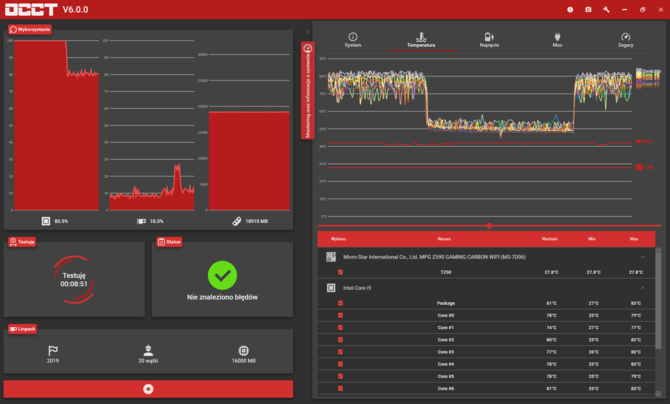Screen dimensions: 670x404
Task: Sort by the Wartość column header
Action: tap(550, 239)
